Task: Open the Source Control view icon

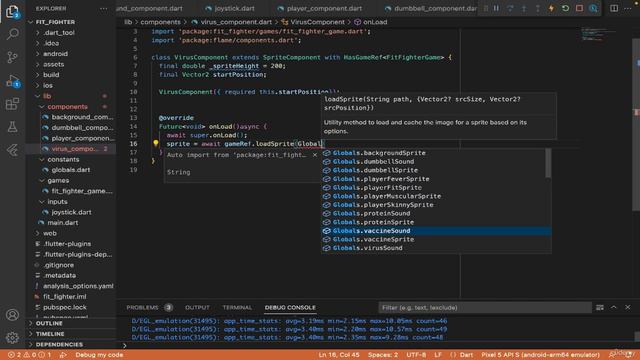Action: click(12, 57)
